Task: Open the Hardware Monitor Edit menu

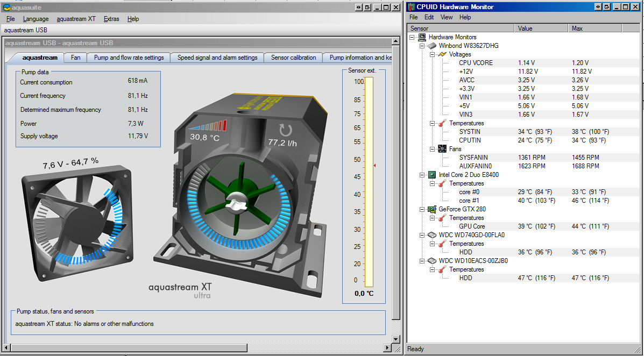Action: coord(429,17)
